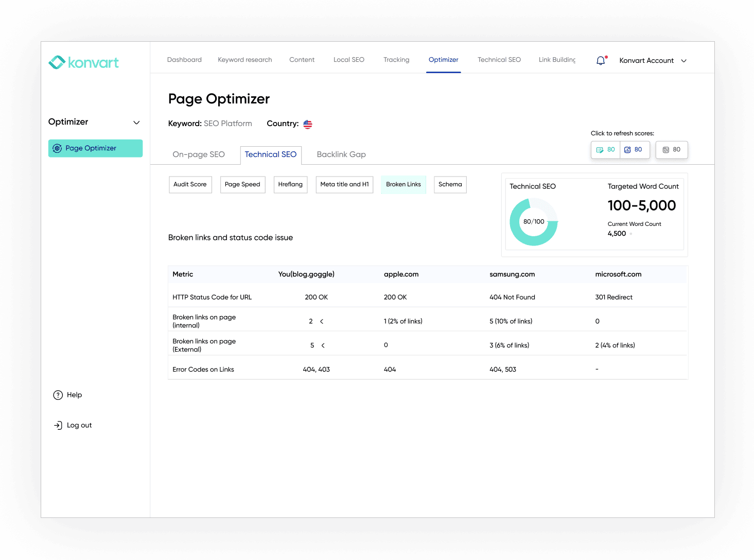The image size is (754, 560).
Task: Select the Audit Score button
Action: [190, 184]
